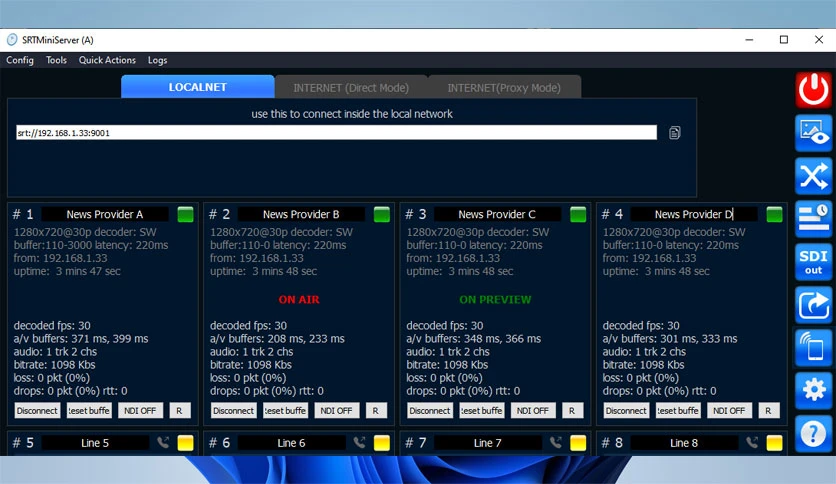836x484 pixels.
Task: Reset buffer for News Provider B
Action: pyautogui.click(x=285, y=410)
